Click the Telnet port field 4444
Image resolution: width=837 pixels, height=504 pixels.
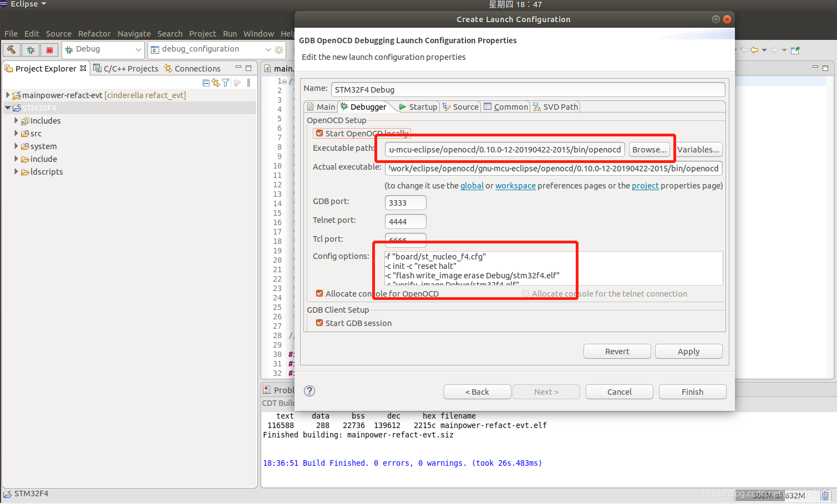pyautogui.click(x=405, y=221)
